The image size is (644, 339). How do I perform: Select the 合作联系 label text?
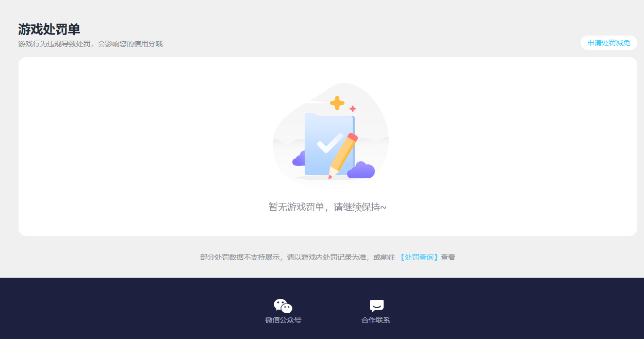(376, 320)
